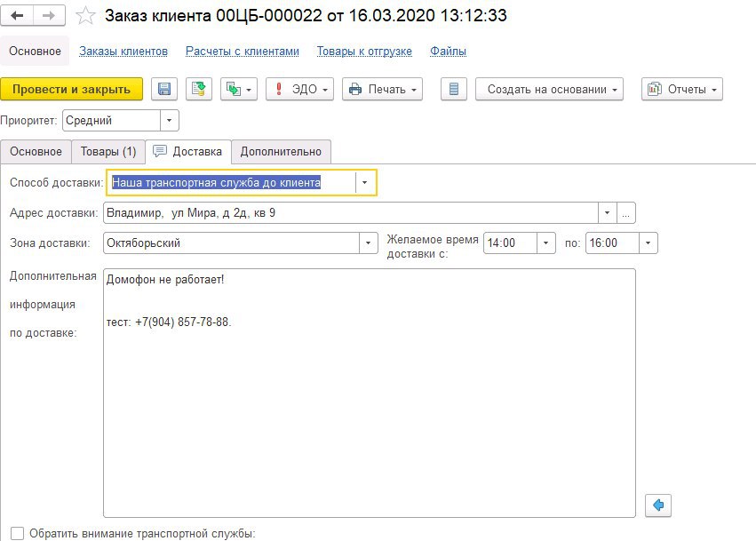
Task: Expand the Зона доставки dropdown
Action: click(x=369, y=243)
